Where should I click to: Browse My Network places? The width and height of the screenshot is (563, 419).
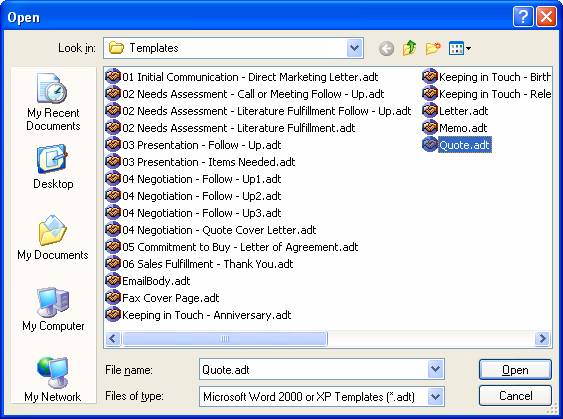click(53, 379)
